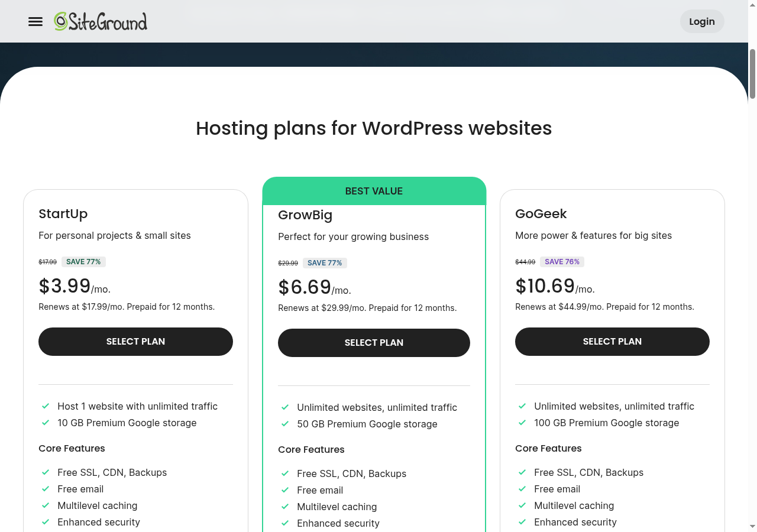
Task: Select the GoGeek plan
Action: pyautogui.click(x=612, y=342)
